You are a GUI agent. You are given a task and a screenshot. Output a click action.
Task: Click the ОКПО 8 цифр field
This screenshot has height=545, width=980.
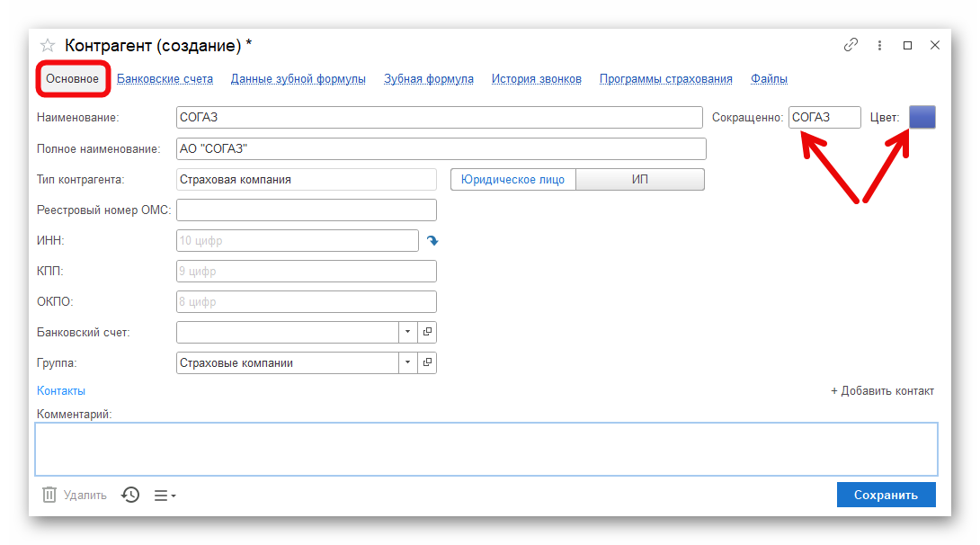[307, 302]
